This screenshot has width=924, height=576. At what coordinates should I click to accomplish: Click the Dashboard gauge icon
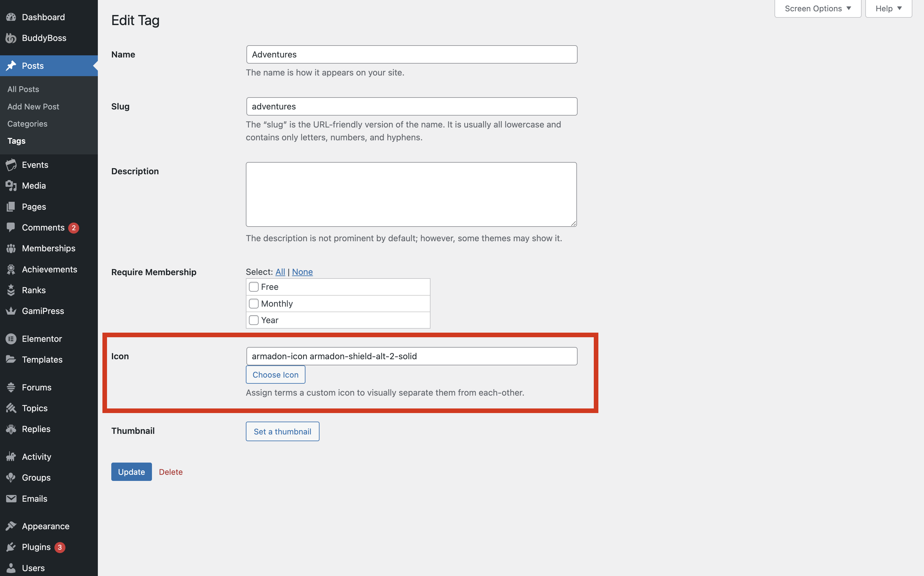point(11,17)
